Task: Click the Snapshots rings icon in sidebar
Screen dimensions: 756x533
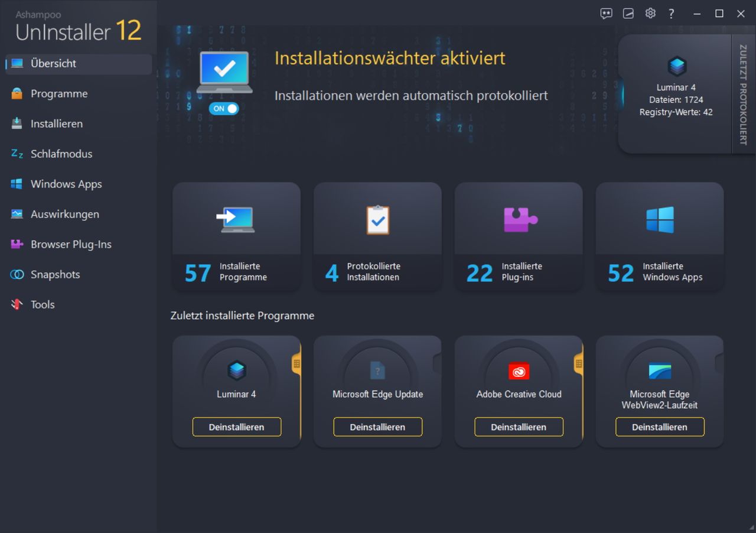Action: pos(17,275)
